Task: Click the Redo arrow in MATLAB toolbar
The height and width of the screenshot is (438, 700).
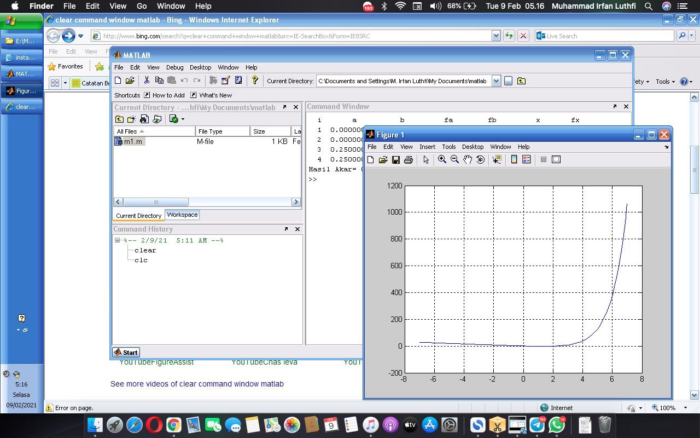Action: [x=197, y=81]
